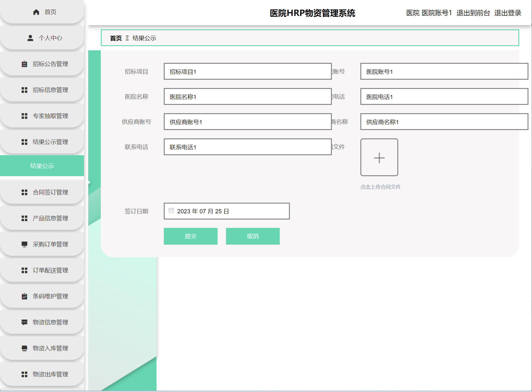Expand 招标公告管理 menu label
The image size is (532, 392).
click(x=50, y=64)
